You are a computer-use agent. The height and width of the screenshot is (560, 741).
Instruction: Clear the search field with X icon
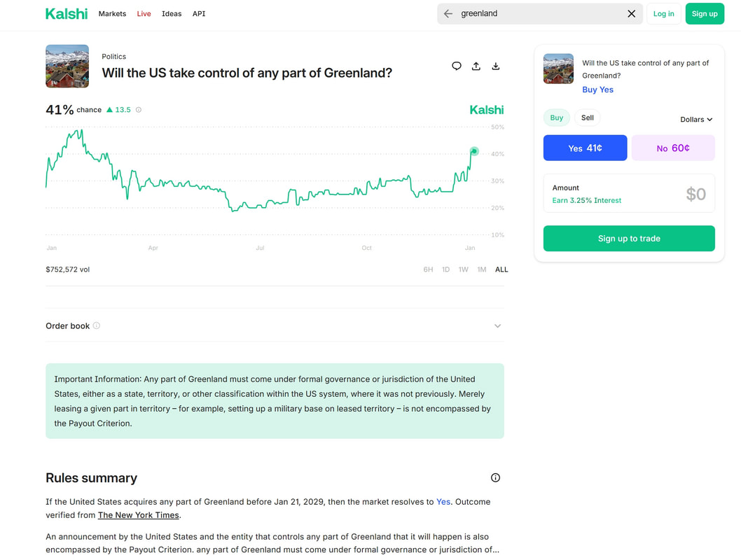tap(631, 14)
